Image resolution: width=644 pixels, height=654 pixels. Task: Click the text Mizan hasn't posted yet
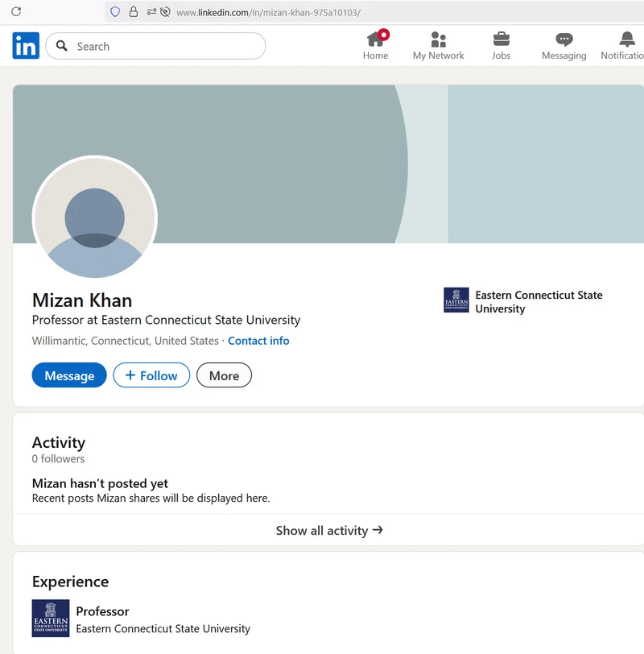[x=100, y=483]
